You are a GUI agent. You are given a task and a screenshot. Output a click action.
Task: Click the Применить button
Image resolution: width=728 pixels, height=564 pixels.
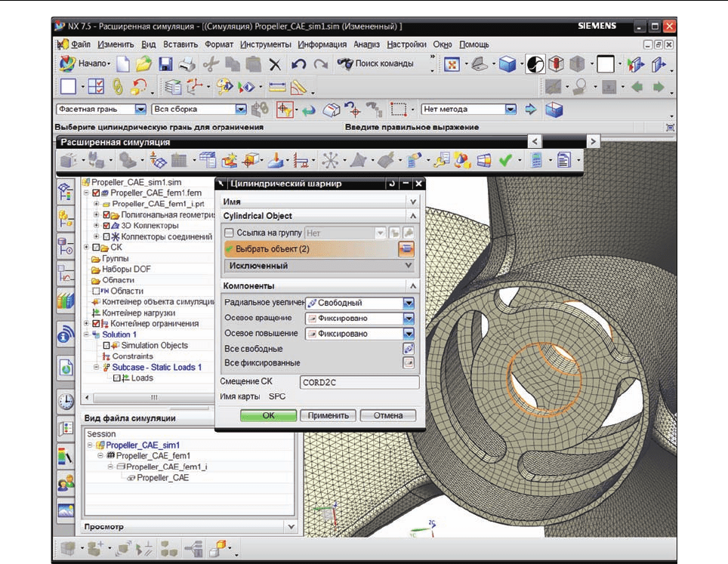coord(328,415)
